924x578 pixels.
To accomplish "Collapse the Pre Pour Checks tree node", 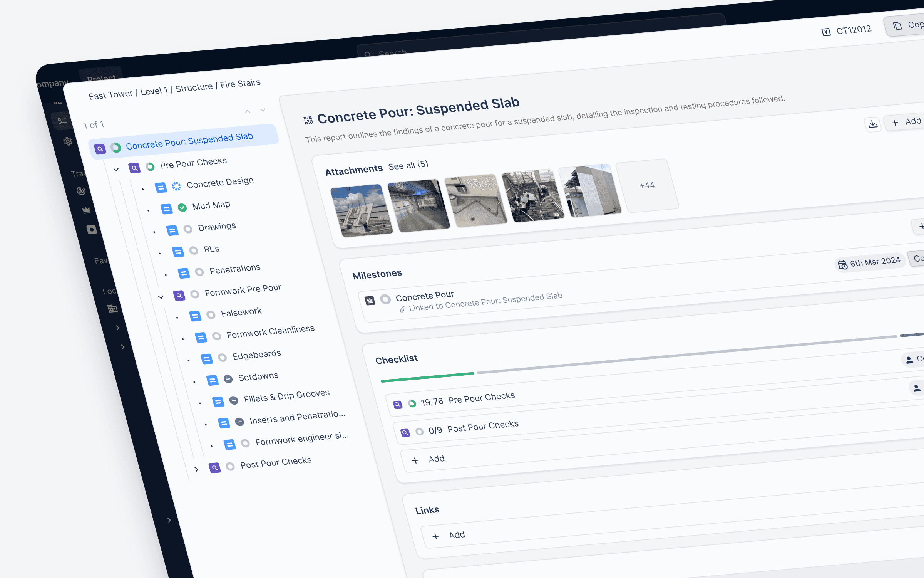I will [x=116, y=170].
